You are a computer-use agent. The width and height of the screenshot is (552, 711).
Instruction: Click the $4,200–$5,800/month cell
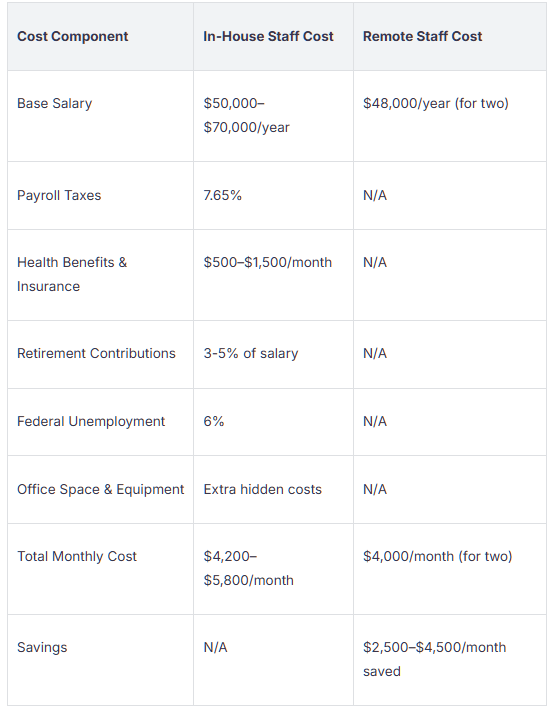coord(249,568)
